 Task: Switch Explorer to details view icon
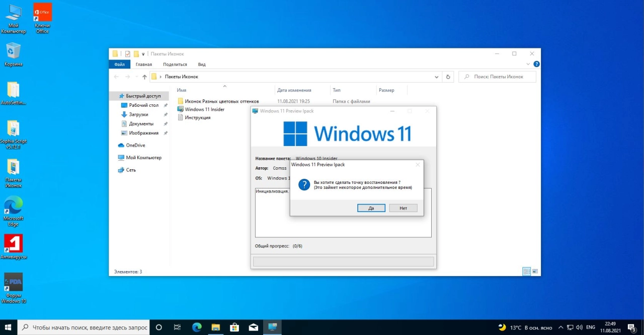point(526,272)
